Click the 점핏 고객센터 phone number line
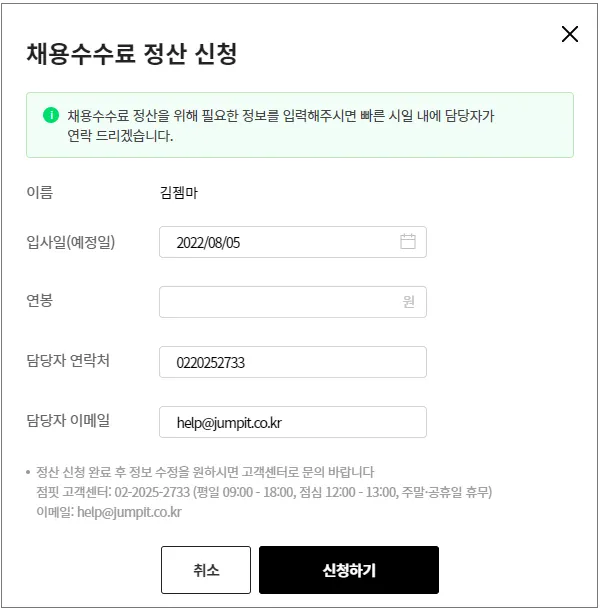 263,492
